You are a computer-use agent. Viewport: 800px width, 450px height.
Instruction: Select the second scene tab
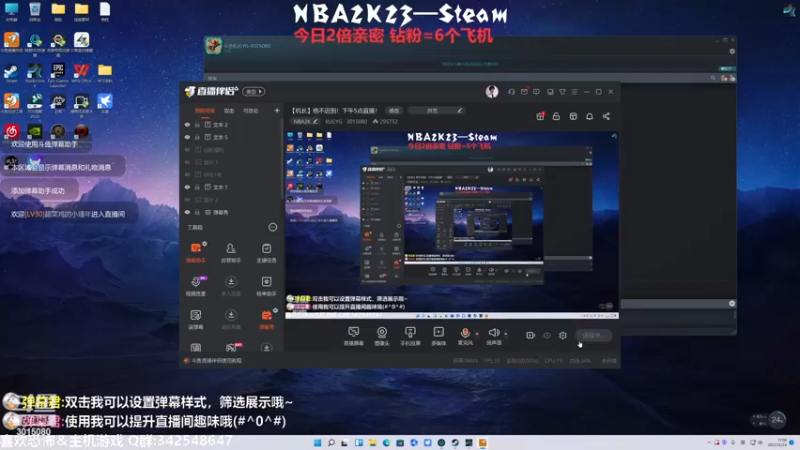[x=229, y=111]
